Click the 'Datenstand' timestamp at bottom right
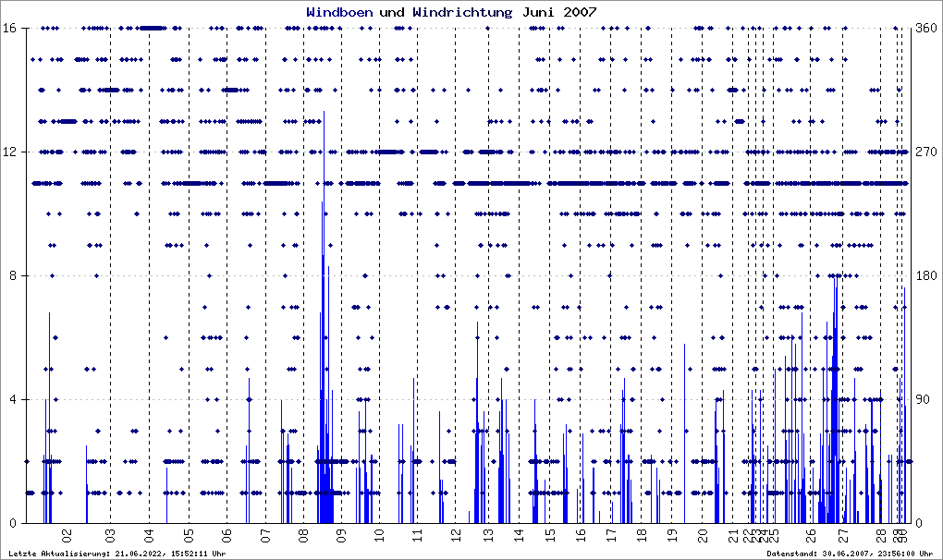Image resolution: width=943 pixels, height=560 pixels. (850, 554)
